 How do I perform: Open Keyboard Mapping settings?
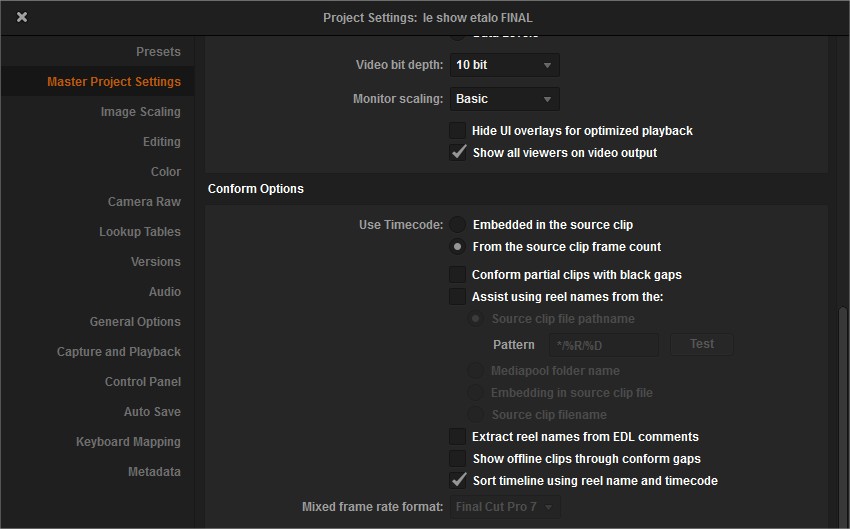click(x=128, y=442)
